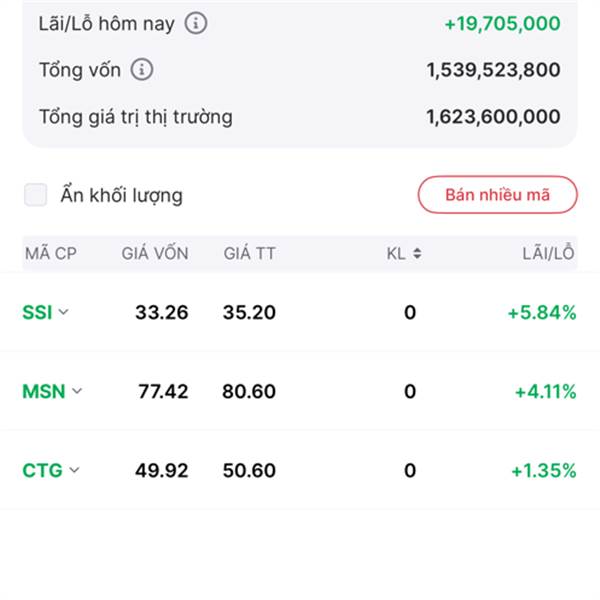Viewport: 600px width, 600px height.
Task: Click info icon beside Tổng vốn
Action: (143, 70)
